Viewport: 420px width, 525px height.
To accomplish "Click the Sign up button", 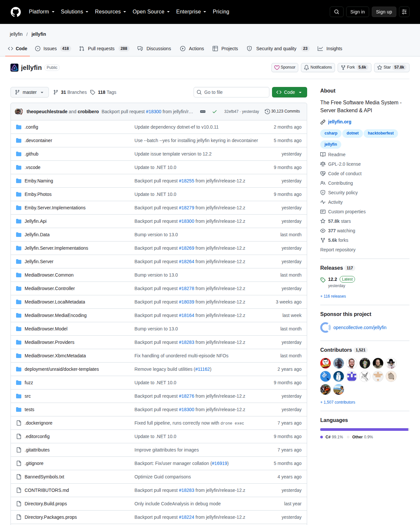I will [x=384, y=12].
